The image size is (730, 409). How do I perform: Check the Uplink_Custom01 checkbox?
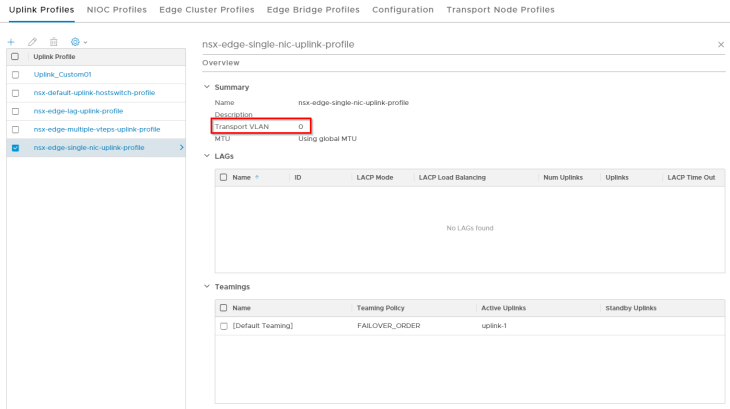[x=15, y=74]
